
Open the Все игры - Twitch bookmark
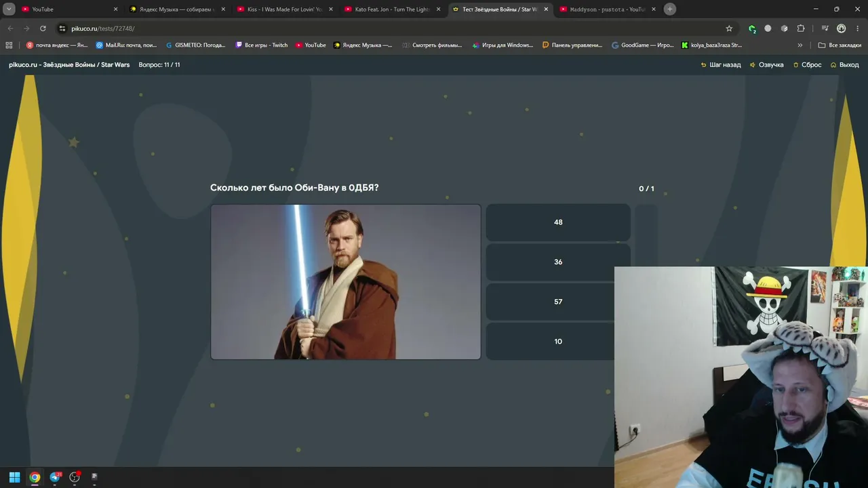coord(262,45)
